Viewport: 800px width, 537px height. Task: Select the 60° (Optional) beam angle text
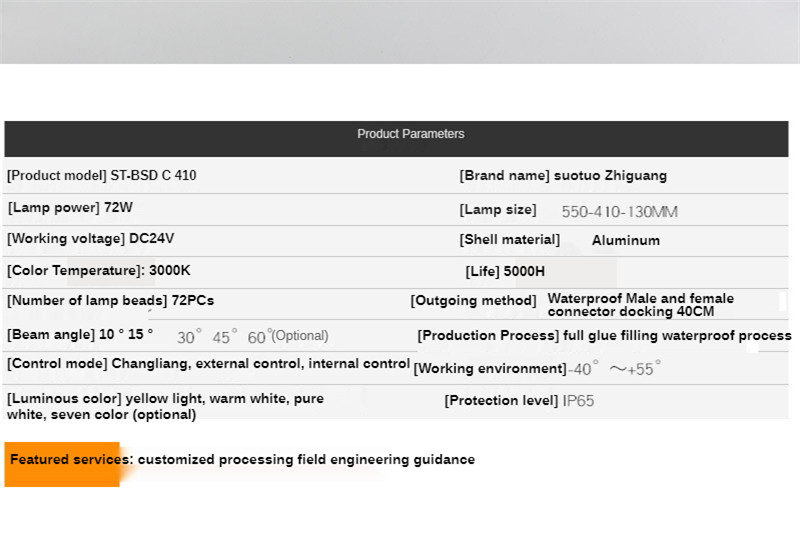coord(288,337)
